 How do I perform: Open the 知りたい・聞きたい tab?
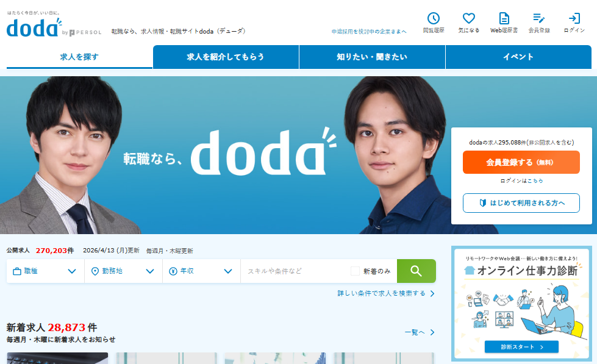(x=372, y=57)
